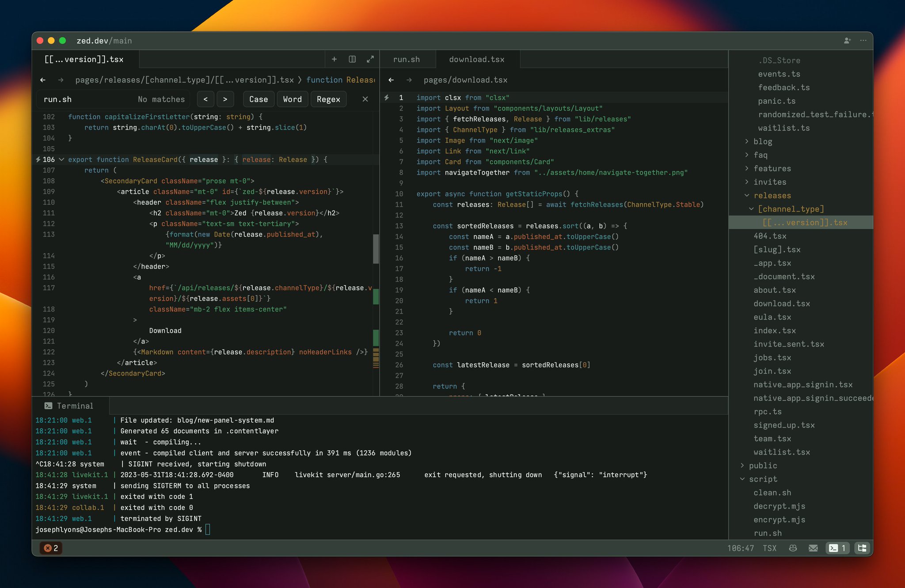Click the new tab plus icon
Image resolution: width=905 pixels, height=588 pixels.
334,59
